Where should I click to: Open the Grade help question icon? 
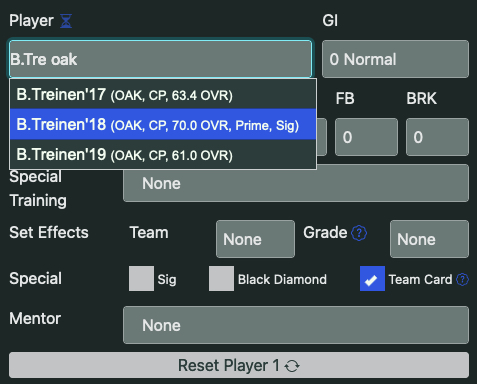[359, 233]
